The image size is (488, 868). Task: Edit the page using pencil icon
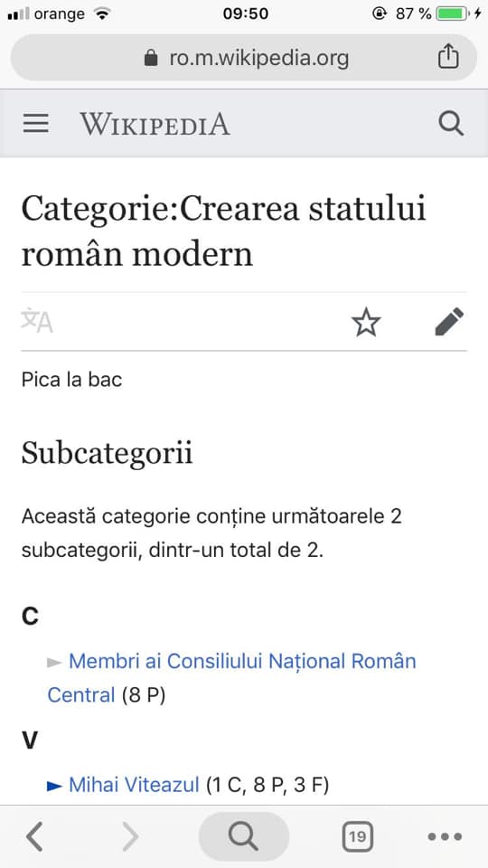(x=449, y=322)
